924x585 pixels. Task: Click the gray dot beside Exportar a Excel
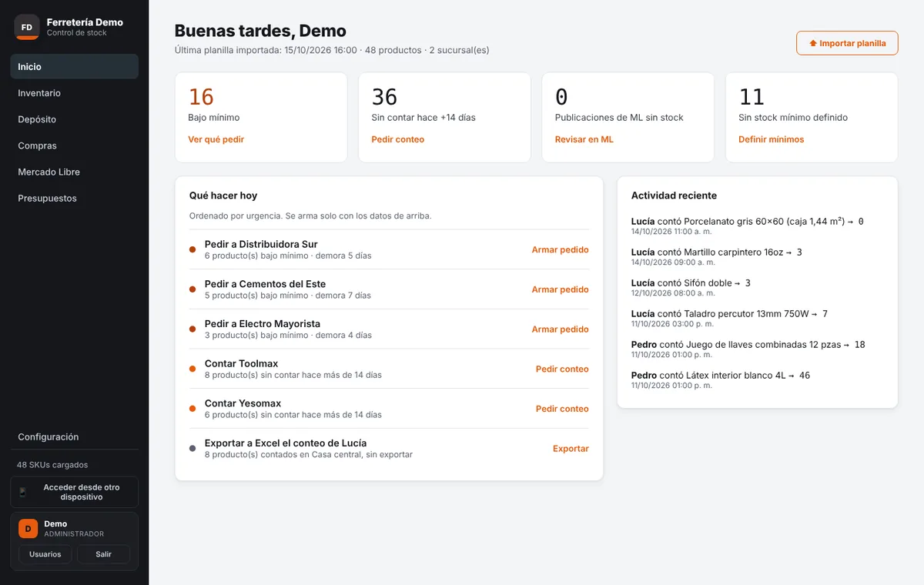[192, 448]
